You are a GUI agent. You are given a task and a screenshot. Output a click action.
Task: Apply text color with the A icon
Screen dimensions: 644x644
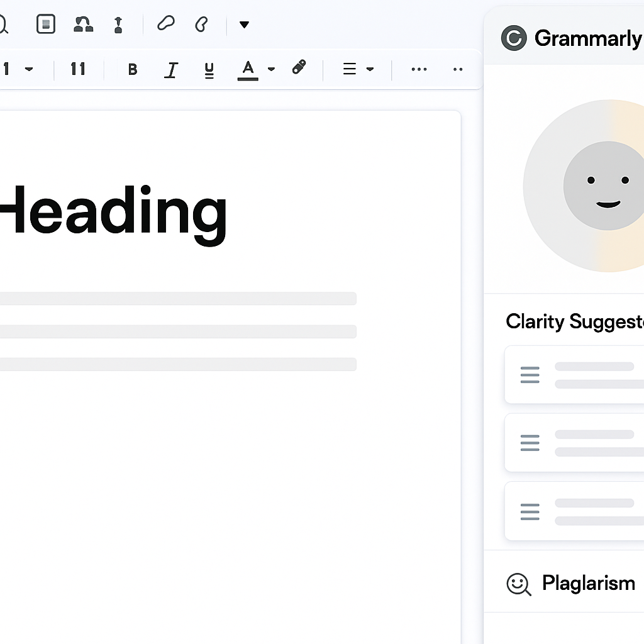pyautogui.click(x=248, y=70)
